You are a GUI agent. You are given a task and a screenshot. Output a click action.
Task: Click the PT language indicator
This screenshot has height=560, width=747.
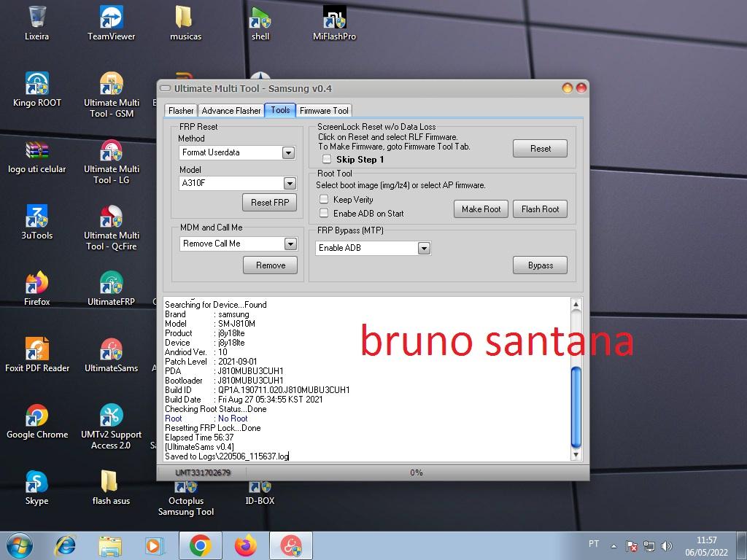pos(594,544)
